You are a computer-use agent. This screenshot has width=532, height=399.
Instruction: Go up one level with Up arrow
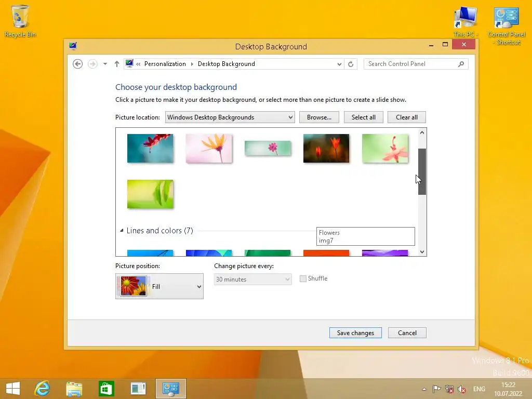click(117, 64)
